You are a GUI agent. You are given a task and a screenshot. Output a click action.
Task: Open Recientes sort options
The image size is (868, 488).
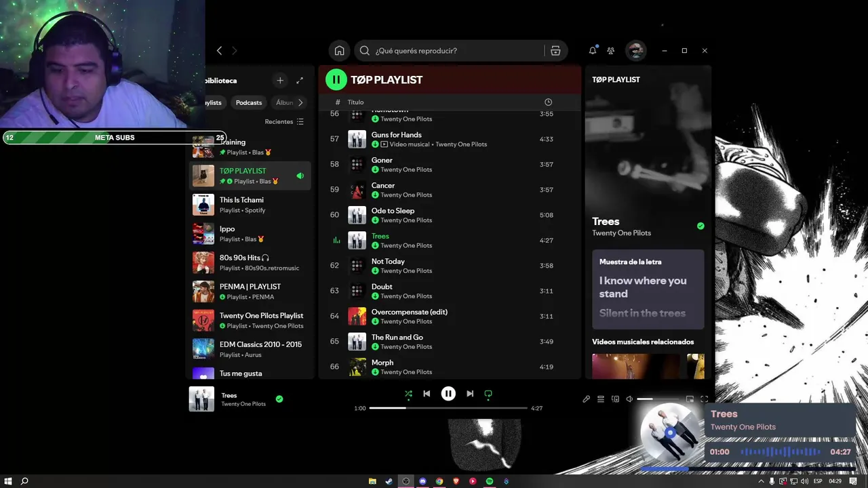coord(284,121)
